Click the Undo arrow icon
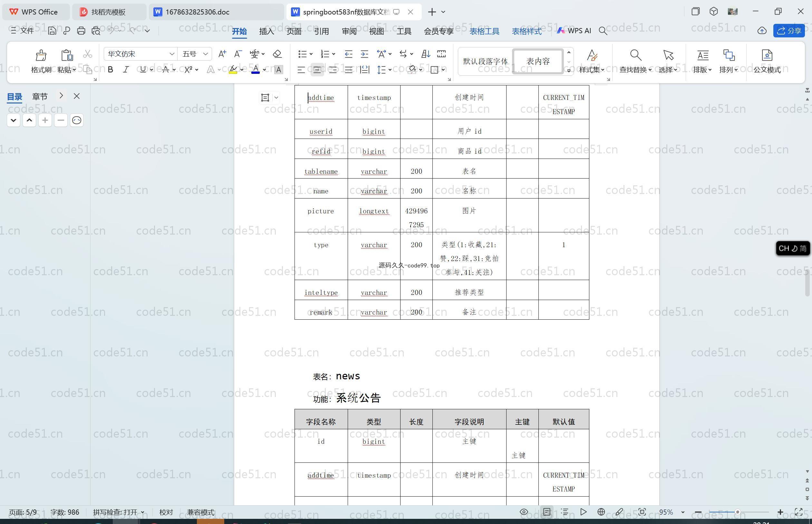 [x=111, y=31]
